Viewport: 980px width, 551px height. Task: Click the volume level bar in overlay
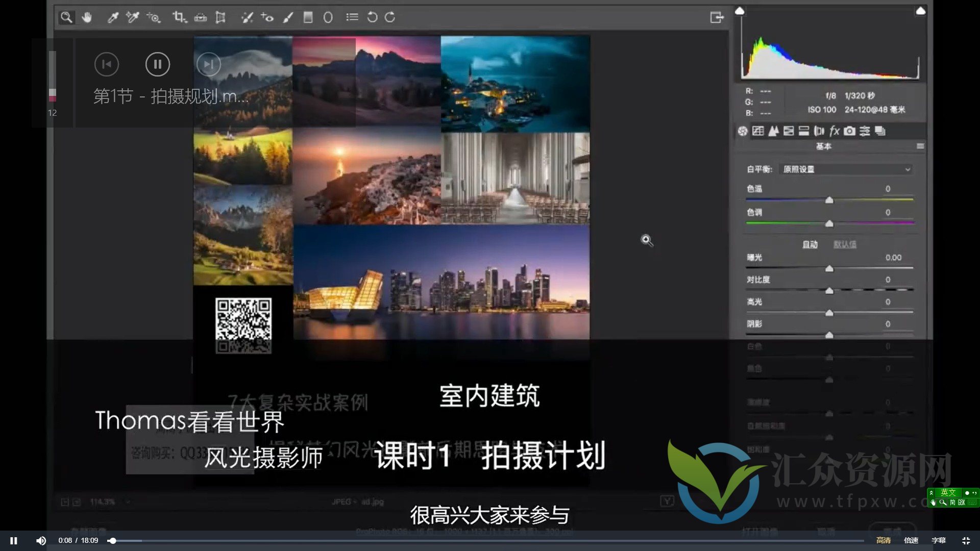tap(53, 77)
